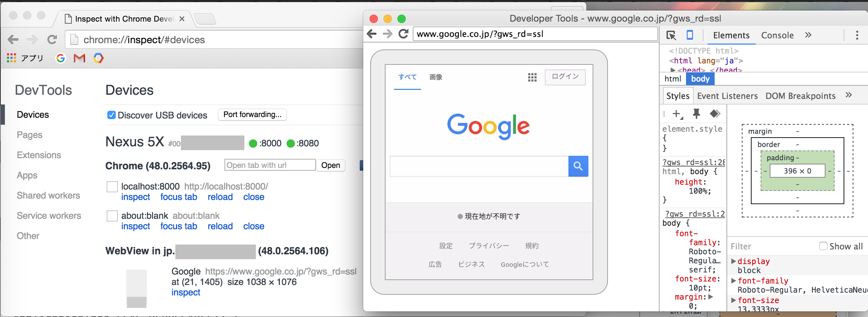Image resolution: width=868 pixels, height=317 pixels.
Task: Click the blue search magnifier button in the preview
Action: coord(578,166)
